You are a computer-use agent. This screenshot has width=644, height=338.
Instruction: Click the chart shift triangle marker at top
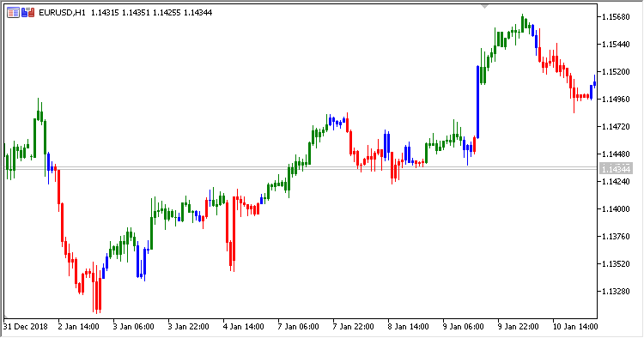coord(484,7)
